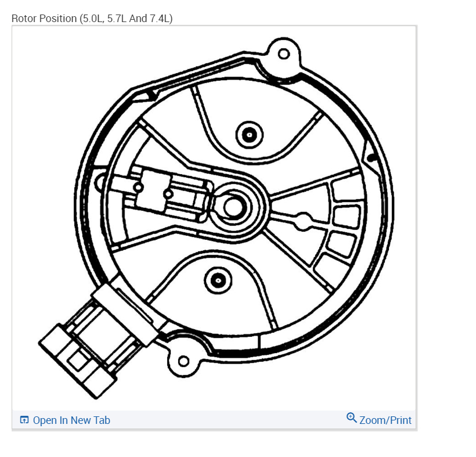Viewport: 476px width, 457px height.
Task: Click the upper mounting ear bolt hole
Action: pos(284,54)
